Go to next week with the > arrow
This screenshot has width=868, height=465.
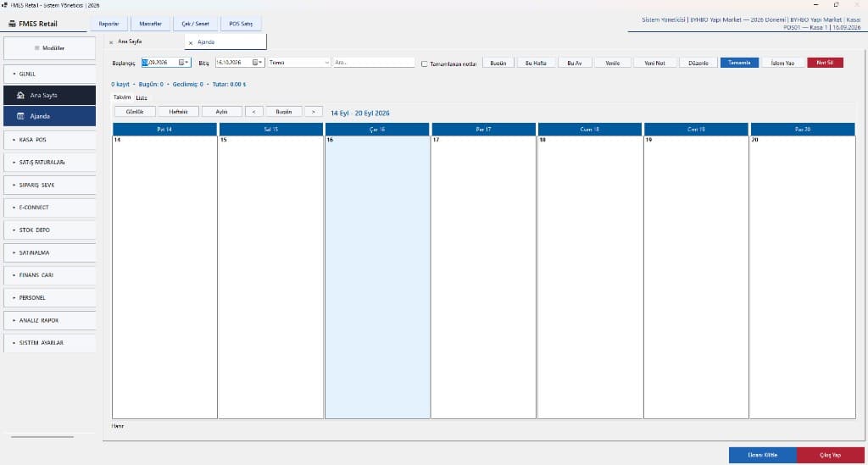314,112
